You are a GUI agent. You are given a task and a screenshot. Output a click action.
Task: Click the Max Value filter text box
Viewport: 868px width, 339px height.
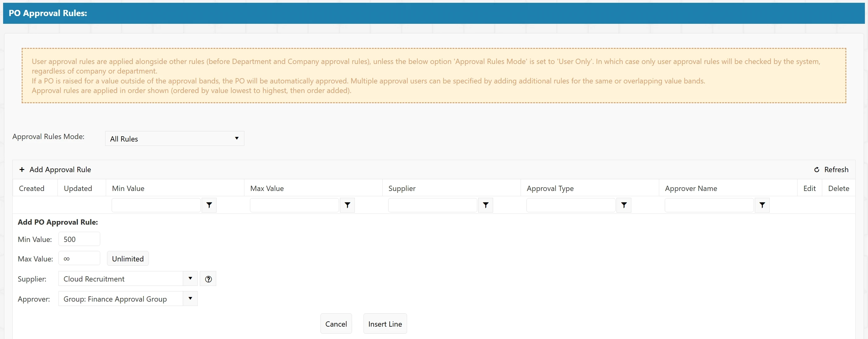tap(294, 205)
